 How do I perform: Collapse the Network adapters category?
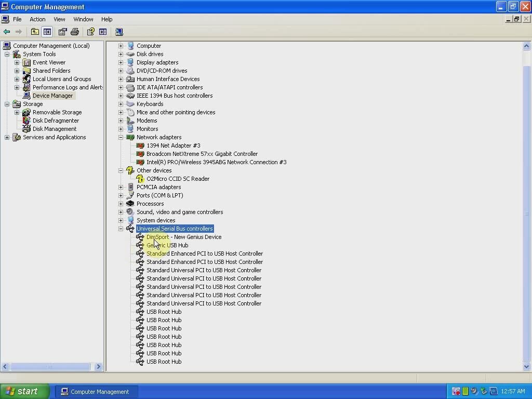[x=121, y=137]
